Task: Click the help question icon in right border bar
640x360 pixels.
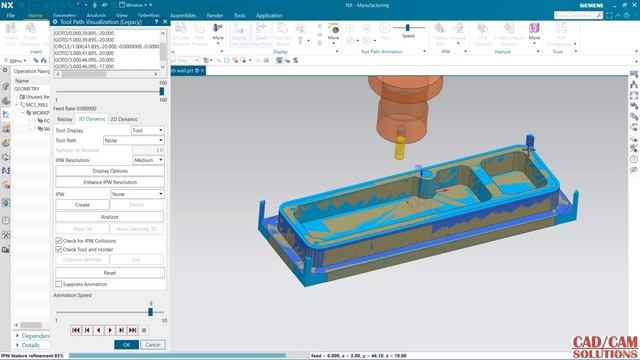Action: click(633, 159)
